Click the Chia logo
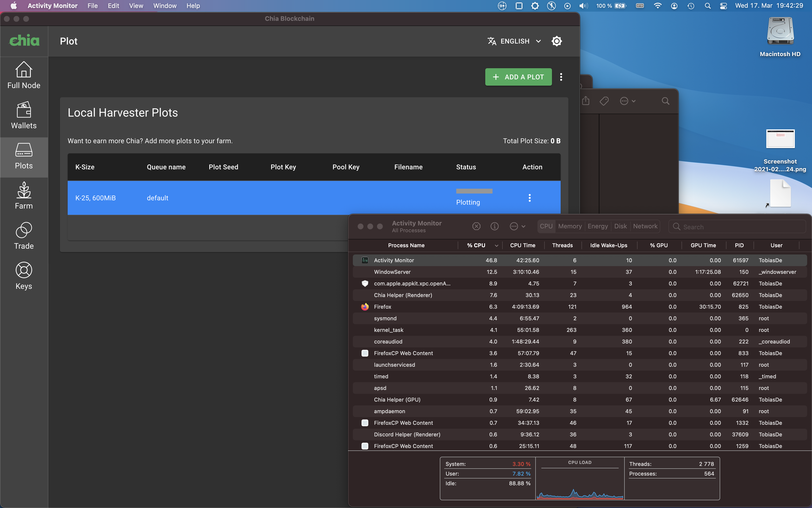The height and width of the screenshot is (508, 812). pos(24,41)
